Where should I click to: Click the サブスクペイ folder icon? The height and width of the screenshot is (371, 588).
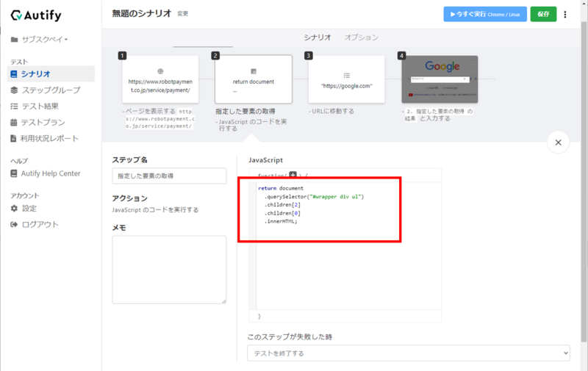pos(14,40)
